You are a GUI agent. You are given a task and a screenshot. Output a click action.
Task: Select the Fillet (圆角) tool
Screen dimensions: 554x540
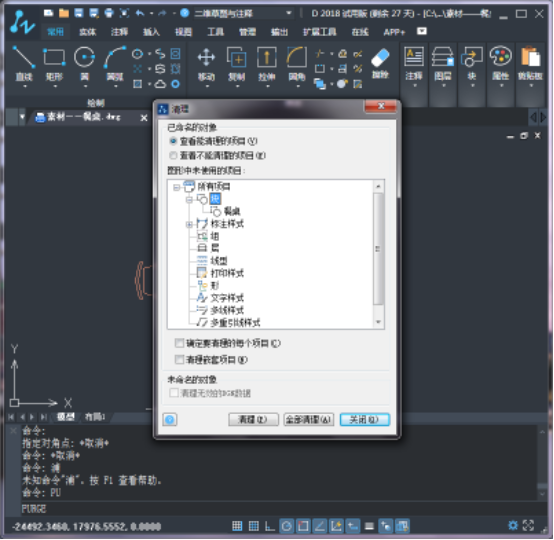[x=297, y=64]
